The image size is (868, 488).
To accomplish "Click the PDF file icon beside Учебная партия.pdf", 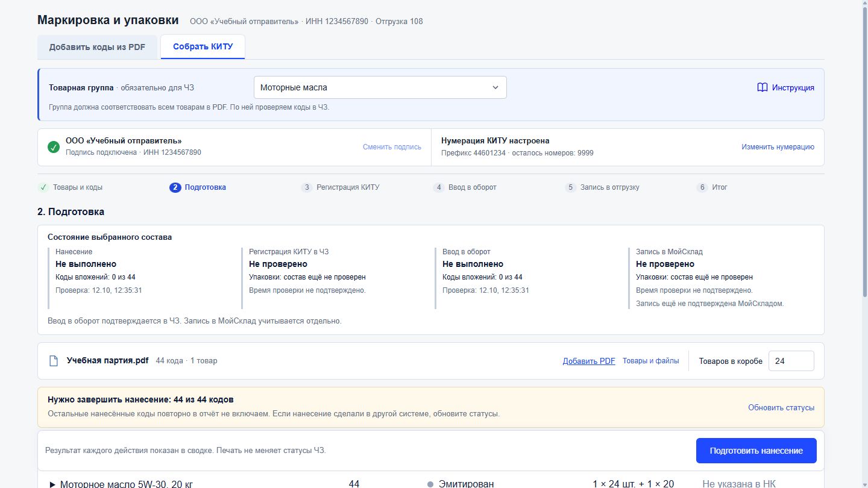I will 54,361.
